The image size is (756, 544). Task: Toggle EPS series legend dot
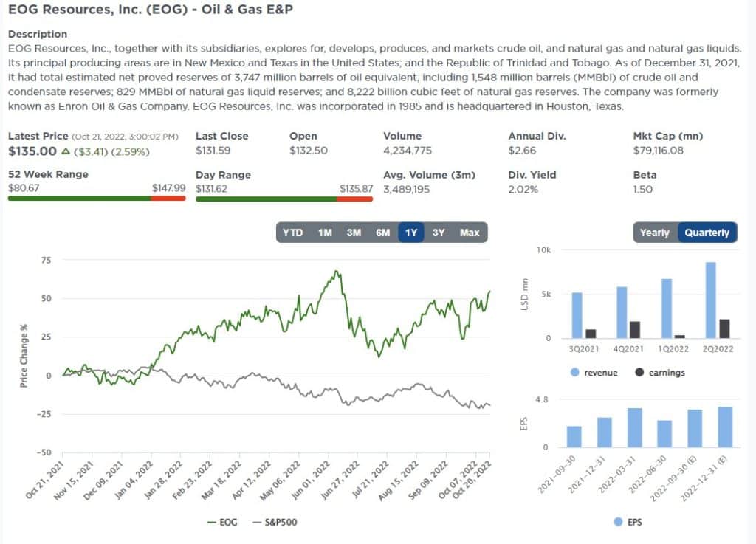pos(618,522)
